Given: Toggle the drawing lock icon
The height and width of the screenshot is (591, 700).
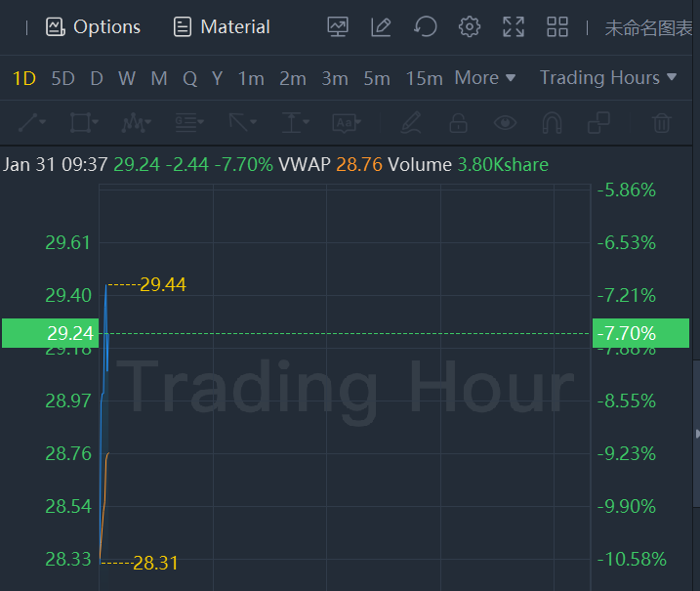Looking at the screenshot, I should [x=458, y=123].
